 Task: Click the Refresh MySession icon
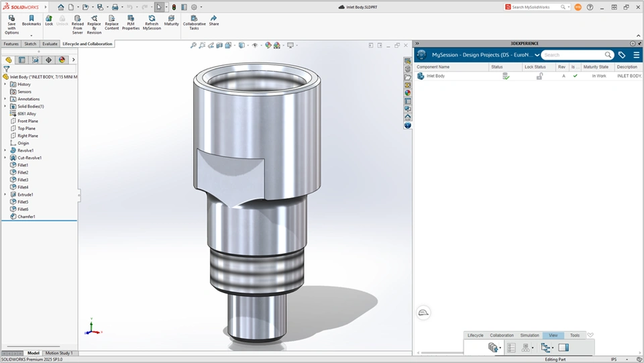coord(152,19)
